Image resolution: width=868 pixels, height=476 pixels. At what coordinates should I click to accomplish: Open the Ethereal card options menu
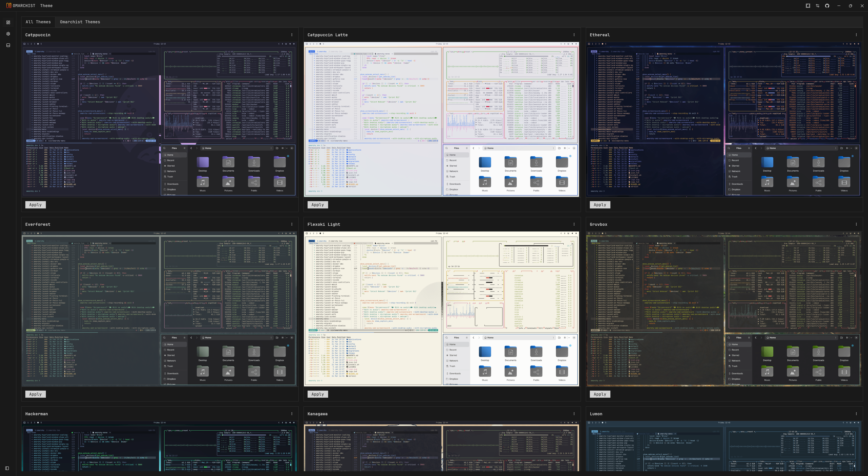[856, 35]
